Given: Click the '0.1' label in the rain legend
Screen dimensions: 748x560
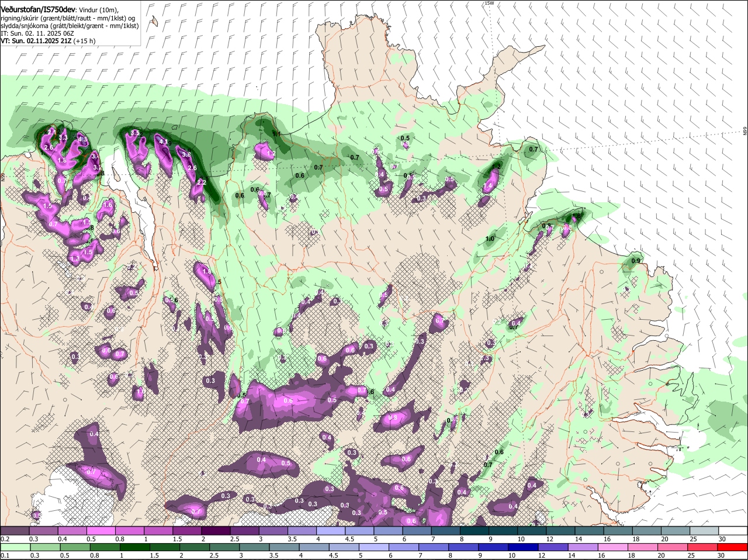Looking at the screenshot, I should click(x=5, y=555).
